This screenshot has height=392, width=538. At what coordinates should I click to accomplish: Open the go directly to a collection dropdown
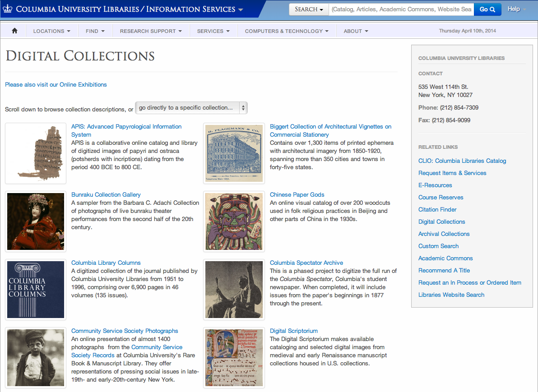(191, 108)
